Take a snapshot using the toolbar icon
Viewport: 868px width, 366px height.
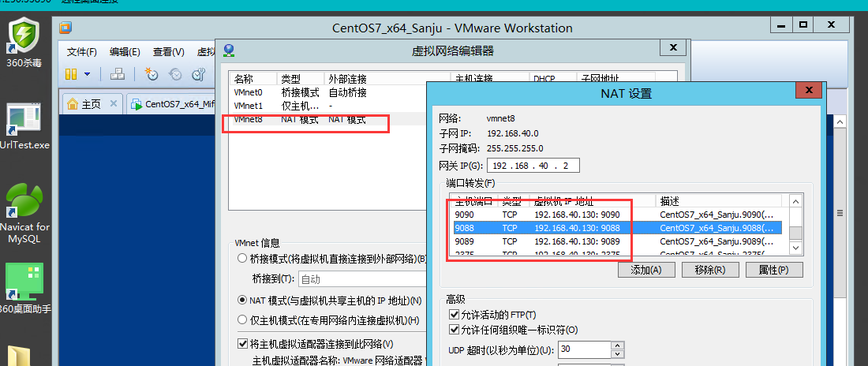coord(152,74)
